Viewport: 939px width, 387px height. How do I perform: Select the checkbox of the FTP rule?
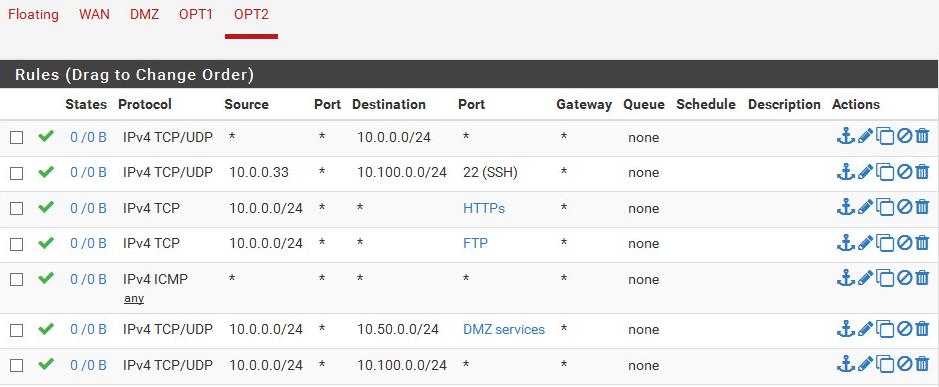17,244
